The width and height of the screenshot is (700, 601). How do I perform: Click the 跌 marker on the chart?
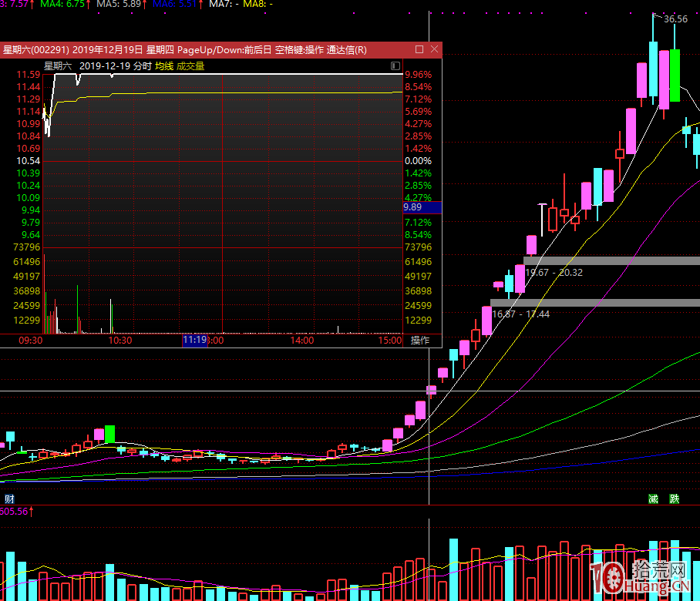pyautogui.click(x=675, y=499)
